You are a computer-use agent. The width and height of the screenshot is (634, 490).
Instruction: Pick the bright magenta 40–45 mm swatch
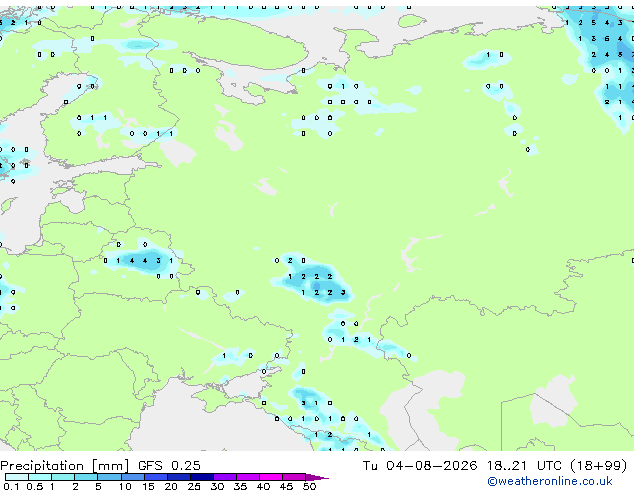click(x=271, y=477)
